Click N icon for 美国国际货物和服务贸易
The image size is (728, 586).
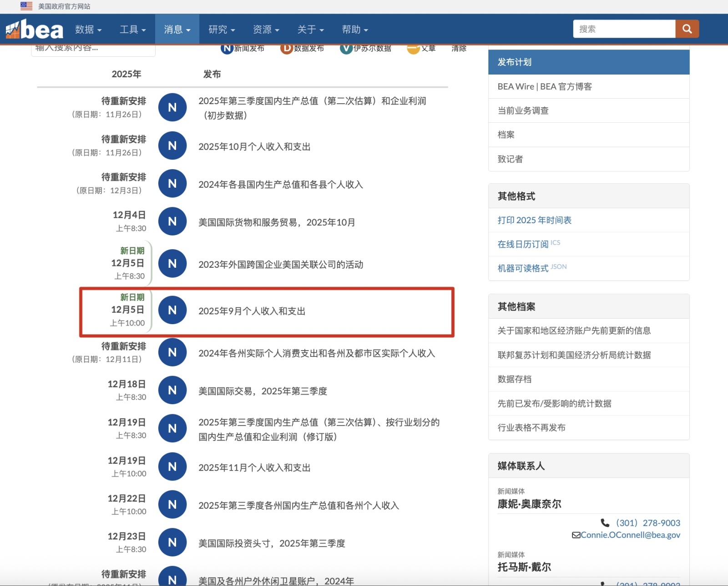pos(172,221)
